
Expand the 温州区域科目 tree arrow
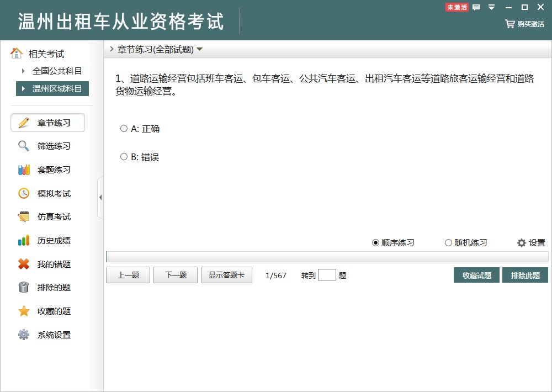coord(23,88)
